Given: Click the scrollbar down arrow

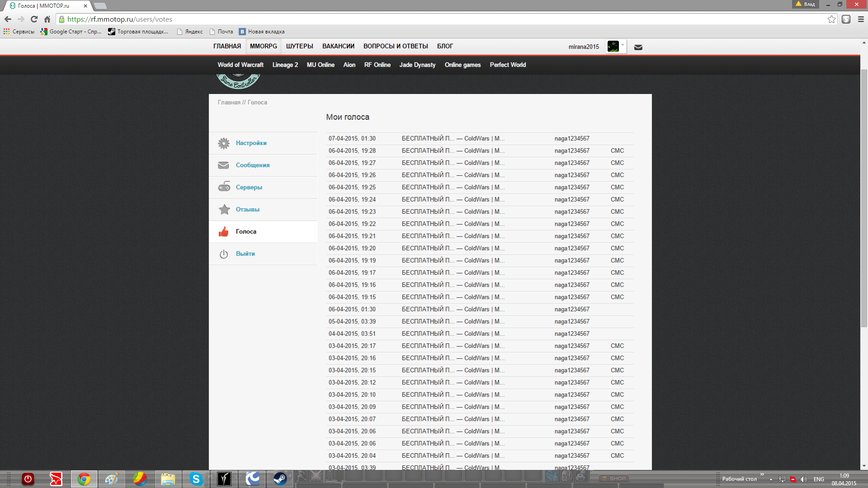Looking at the screenshot, I should pyautogui.click(x=864, y=466).
